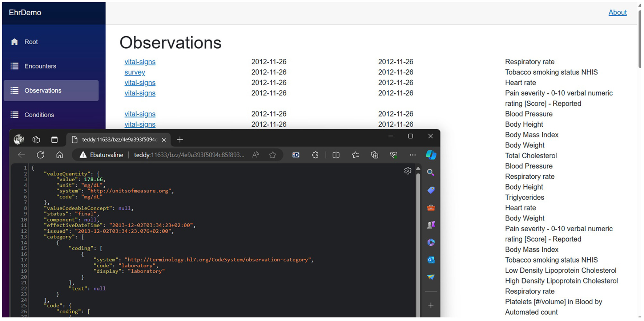Open the tab actions menu
644x321 pixels.
tap(55, 140)
